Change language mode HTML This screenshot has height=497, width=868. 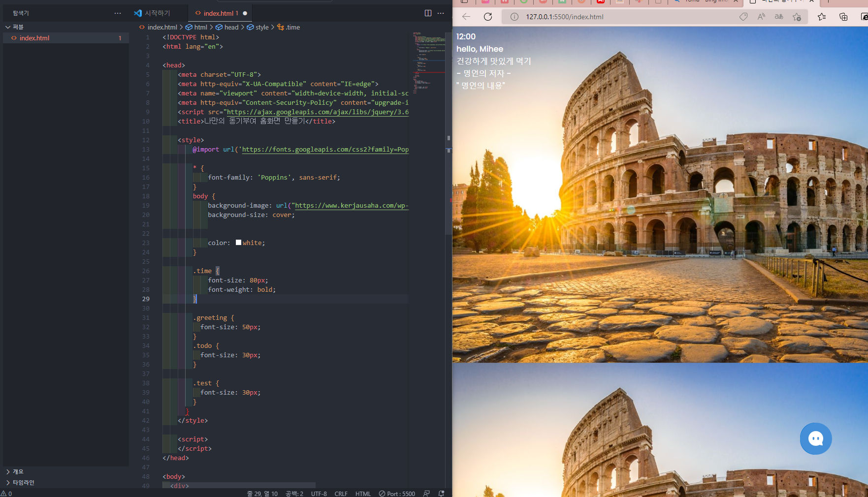point(363,494)
